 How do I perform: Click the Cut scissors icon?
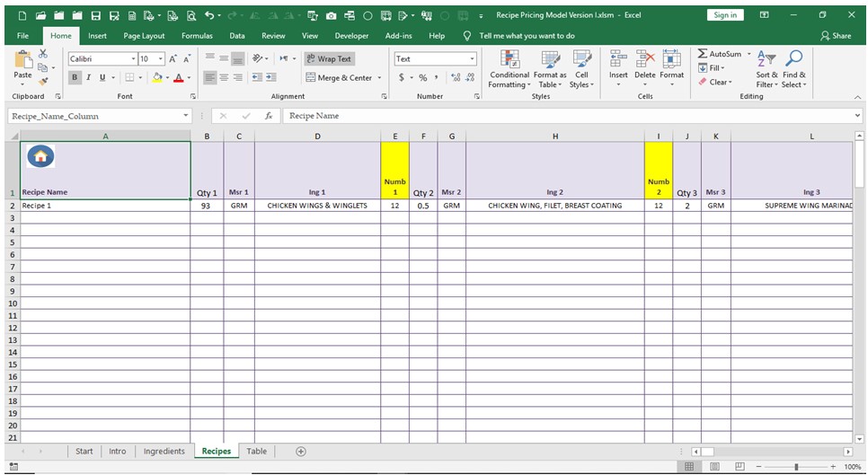coord(42,54)
